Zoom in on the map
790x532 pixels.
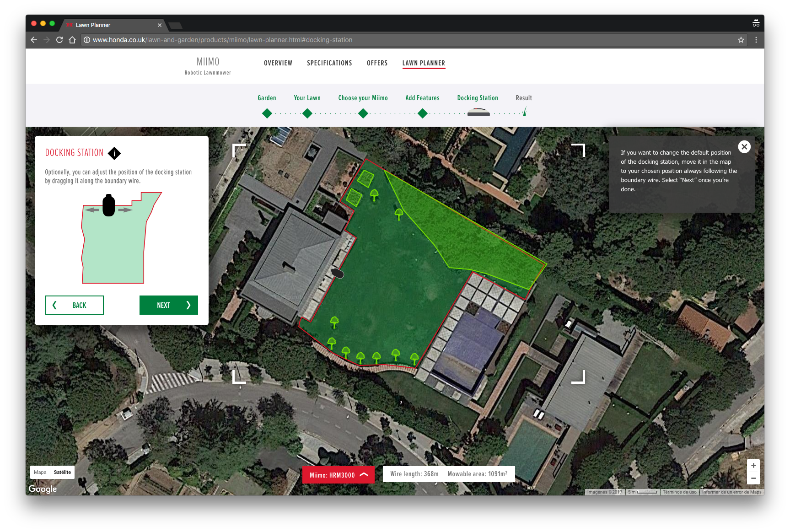(753, 466)
